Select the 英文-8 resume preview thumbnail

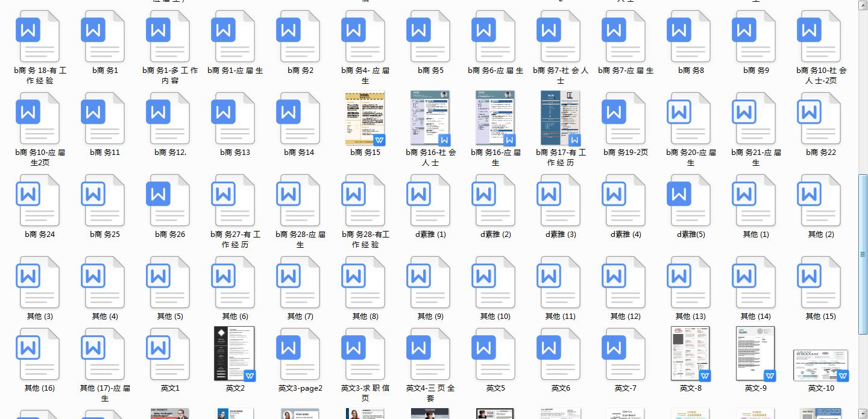[690, 354]
